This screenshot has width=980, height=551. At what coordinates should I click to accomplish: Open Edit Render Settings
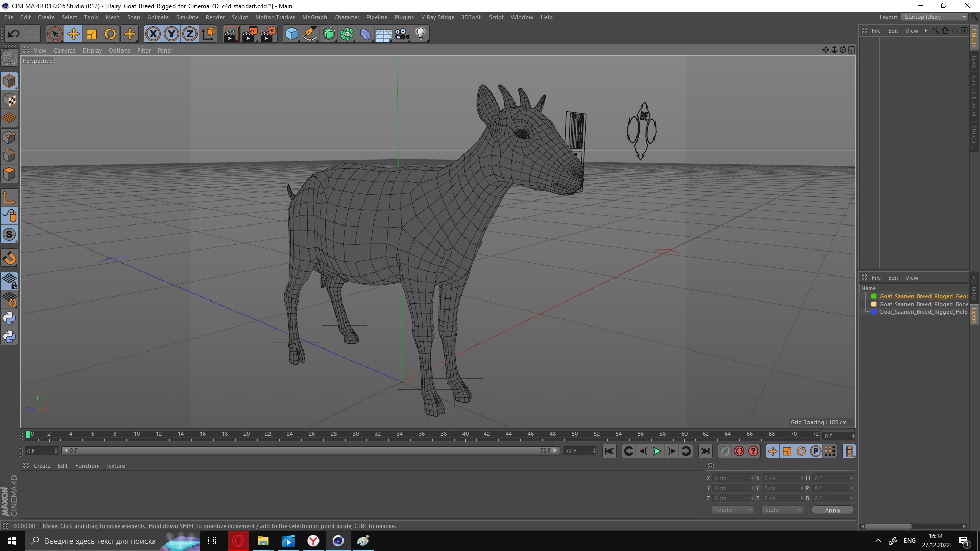[268, 34]
